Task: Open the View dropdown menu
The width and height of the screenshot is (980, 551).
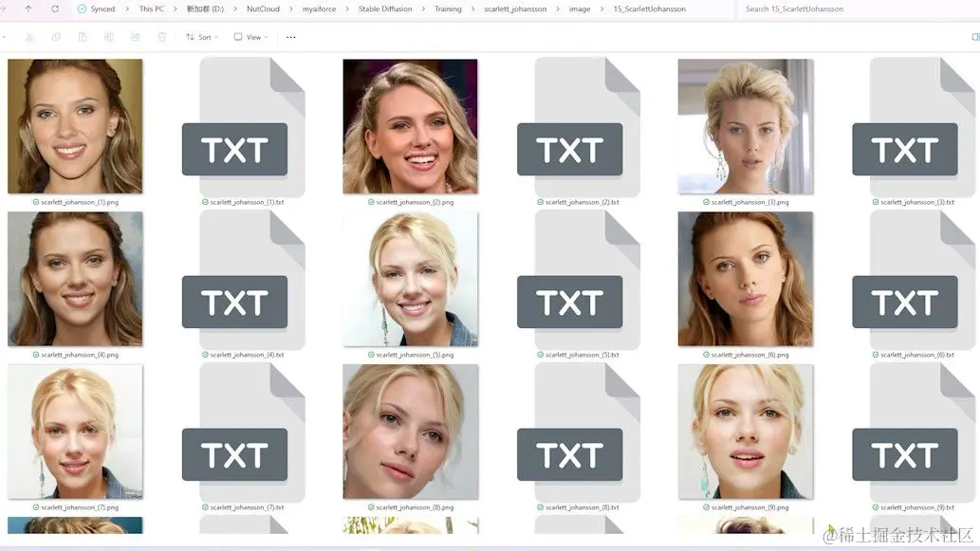Action: click(x=250, y=38)
